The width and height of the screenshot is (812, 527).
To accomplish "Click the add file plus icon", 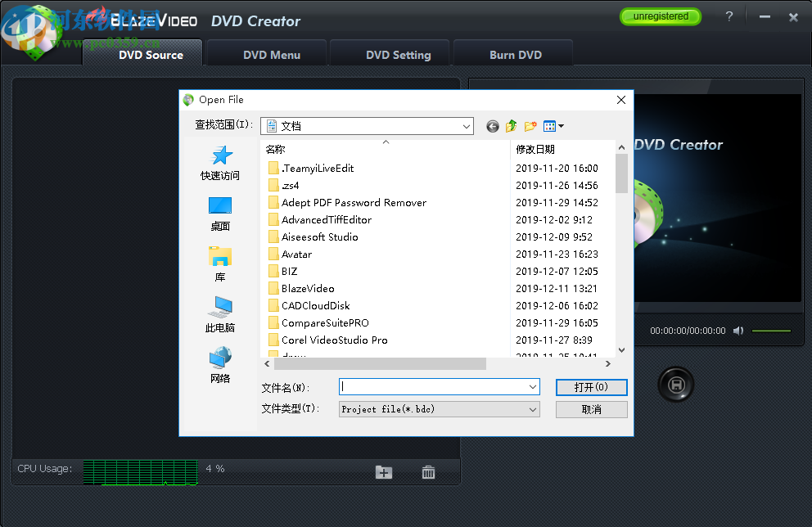I will point(383,472).
